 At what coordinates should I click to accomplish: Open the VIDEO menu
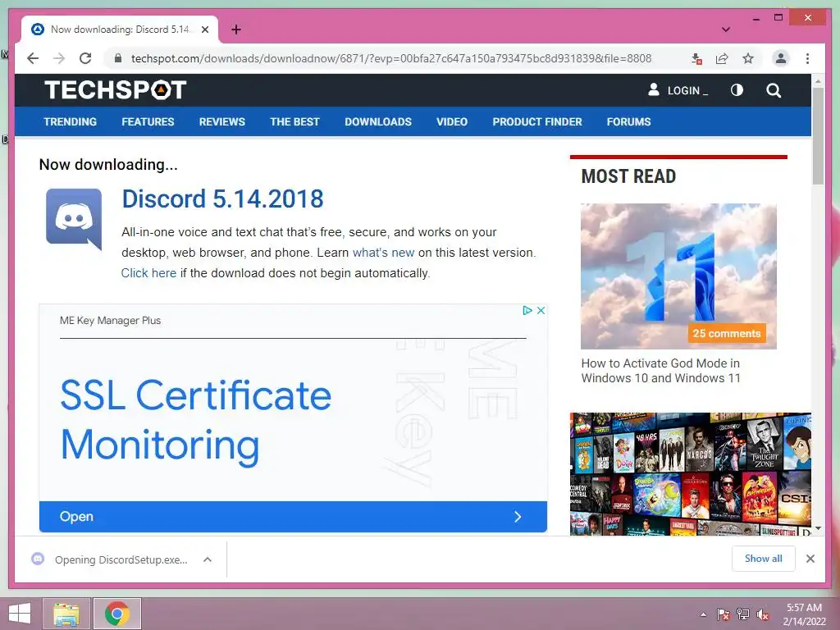(452, 121)
